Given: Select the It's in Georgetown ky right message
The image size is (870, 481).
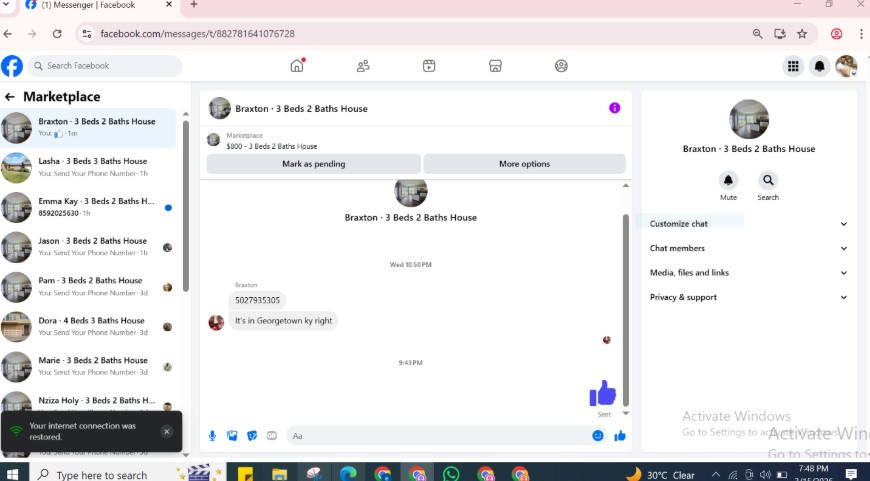Looking at the screenshot, I should tap(284, 321).
